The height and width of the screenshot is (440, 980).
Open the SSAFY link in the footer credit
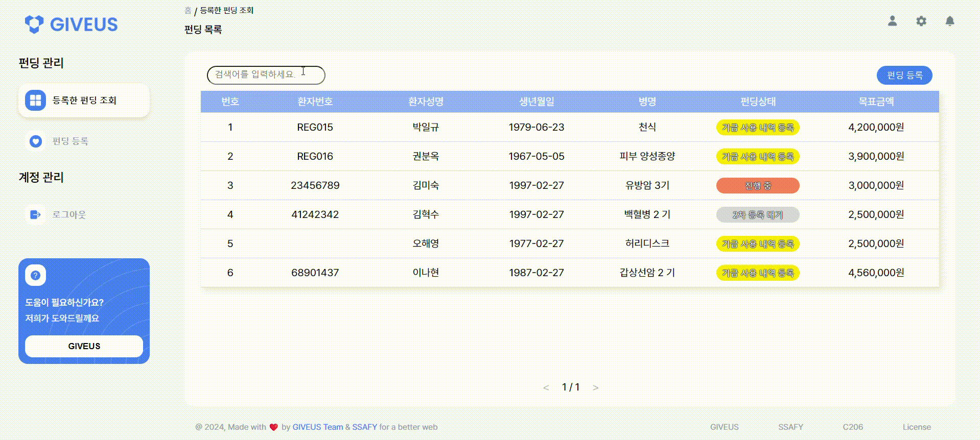(364, 427)
